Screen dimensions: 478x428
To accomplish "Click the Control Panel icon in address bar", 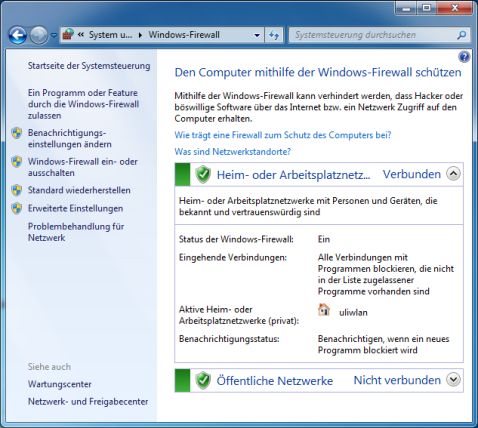I will click(68, 35).
